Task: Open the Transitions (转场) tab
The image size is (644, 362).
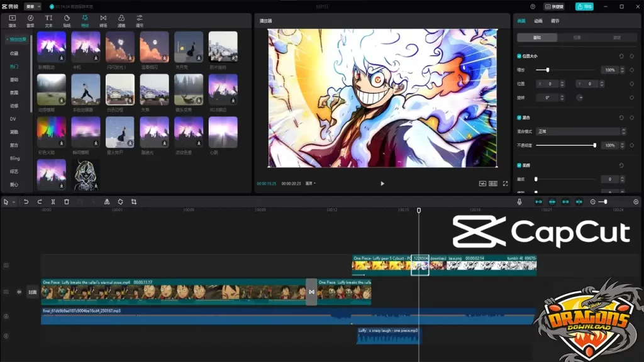Action: tap(103, 21)
